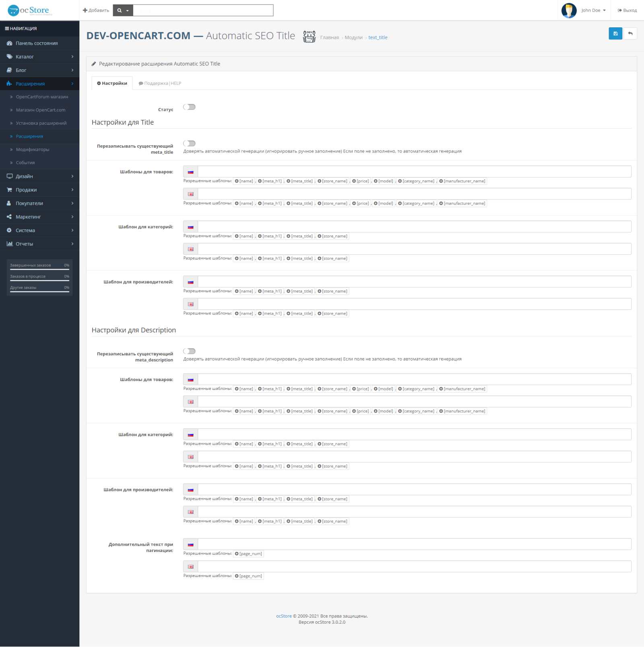Open the search type dropdown caret
Screen dimensions: 644x647
tap(127, 11)
